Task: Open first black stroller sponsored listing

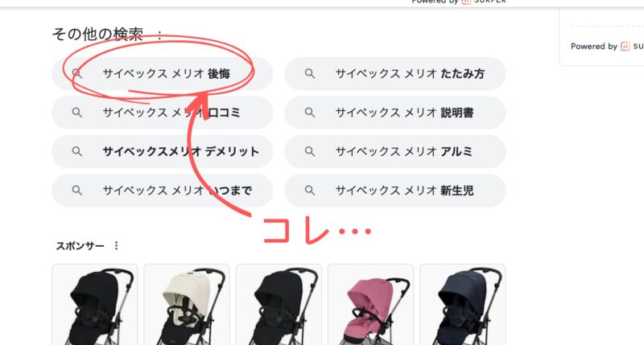Action: (x=95, y=306)
